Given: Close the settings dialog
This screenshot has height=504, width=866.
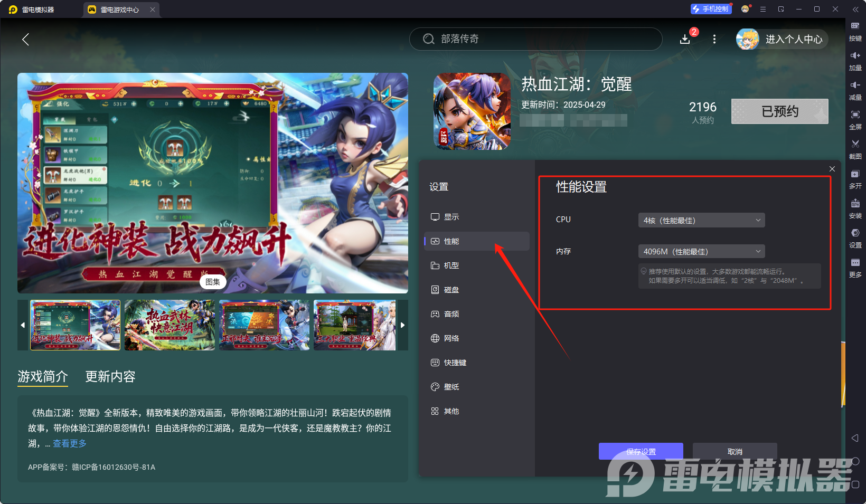Looking at the screenshot, I should pos(832,169).
